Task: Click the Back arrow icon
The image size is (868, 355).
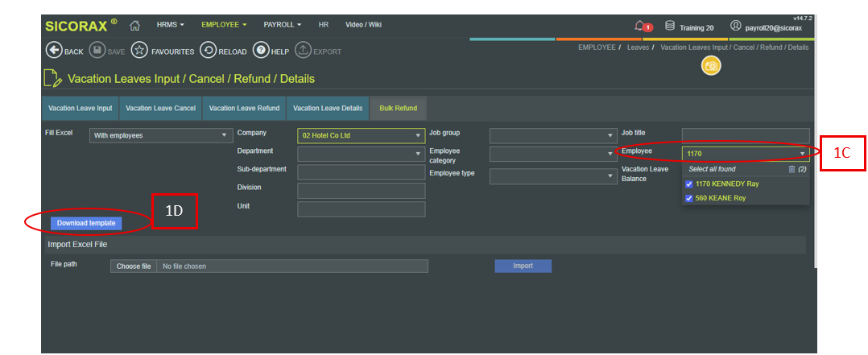Action: point(53,51)
